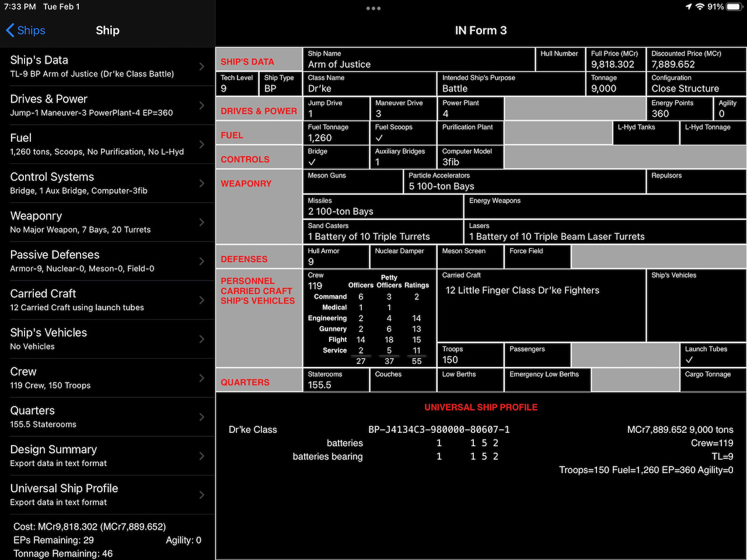Tap the battery percentage indicator
Screen dimensions: 747x560
pyautogui.click(x=715, y=6)
